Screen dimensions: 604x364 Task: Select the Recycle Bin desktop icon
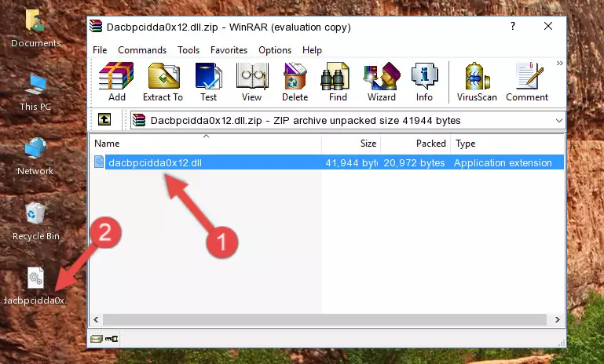click(36, 222)
